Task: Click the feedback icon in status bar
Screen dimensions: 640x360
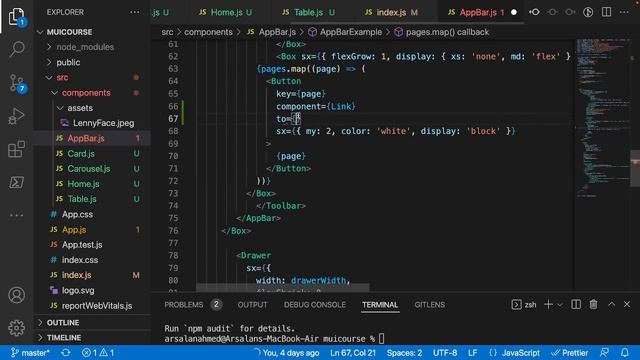Action: 604,353
